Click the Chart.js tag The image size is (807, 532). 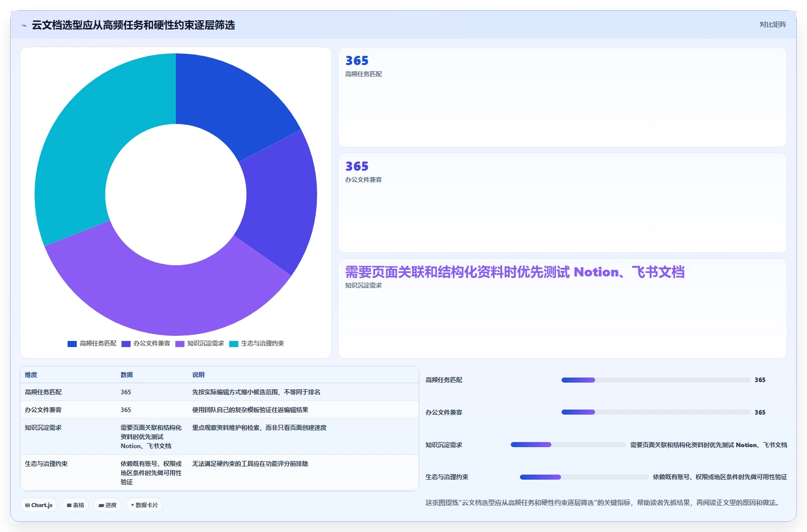(39, 505)
